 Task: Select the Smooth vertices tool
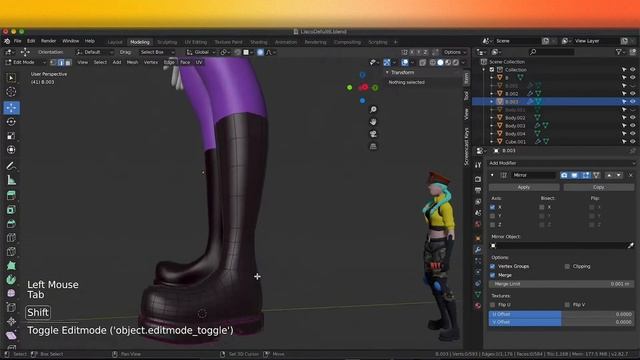pos(11,293)
